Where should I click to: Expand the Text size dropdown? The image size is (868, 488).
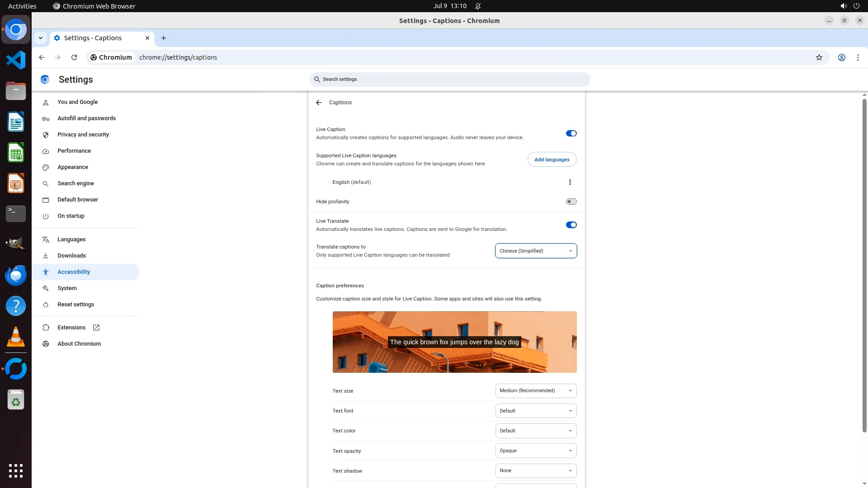[536, 391]
